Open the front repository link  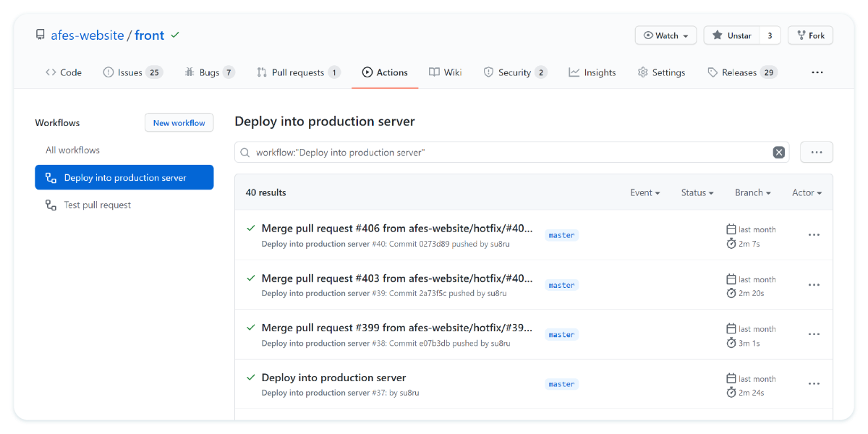[x=150, y=35]
